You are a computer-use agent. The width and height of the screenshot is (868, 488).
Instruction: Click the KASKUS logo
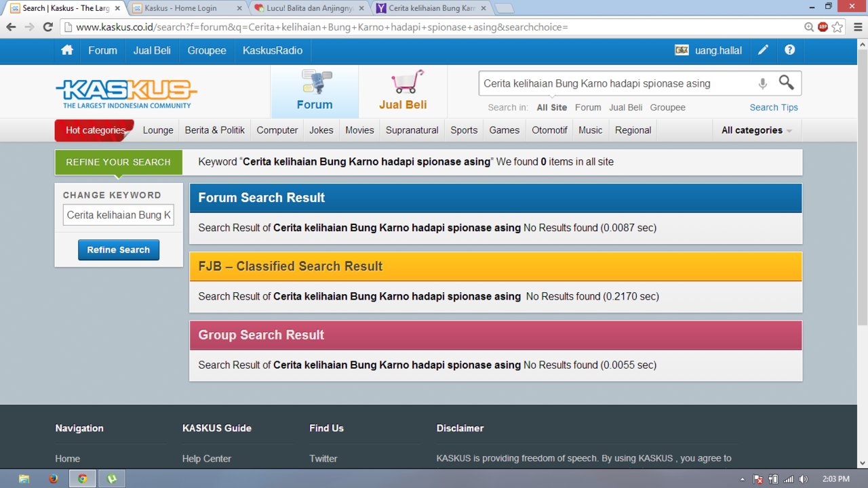[126, 94]
